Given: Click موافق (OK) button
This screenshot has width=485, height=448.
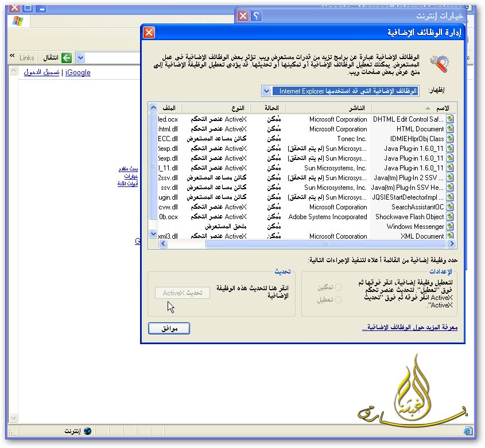Looking at the screenshot, I should [x=169, y=328].
